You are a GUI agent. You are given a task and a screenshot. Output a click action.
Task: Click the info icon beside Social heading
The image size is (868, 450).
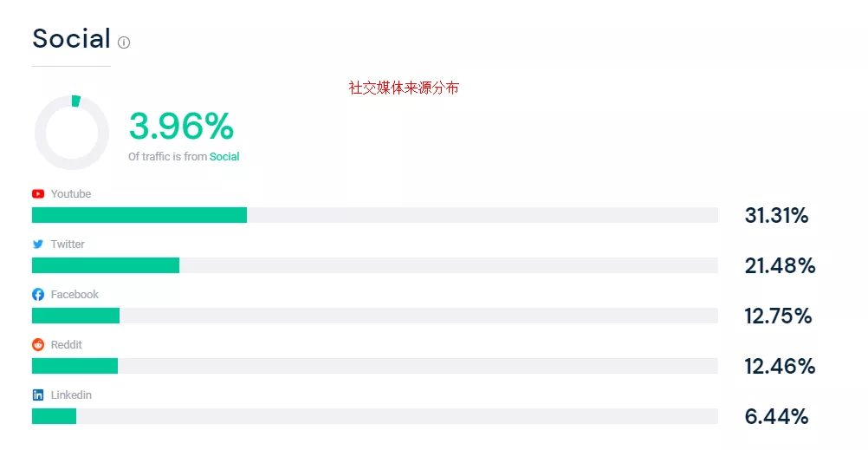point(124,42)
